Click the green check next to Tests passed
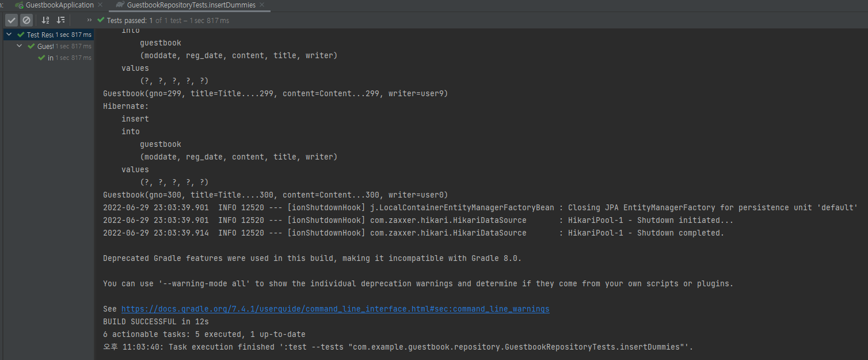Viewport: 868px width, 360px height. click(101, 20)
